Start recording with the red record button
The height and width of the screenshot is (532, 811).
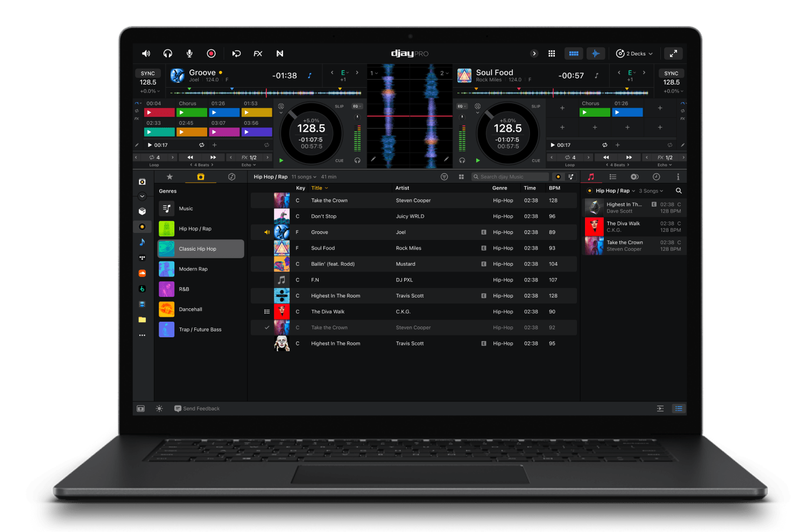pos(211,54)
